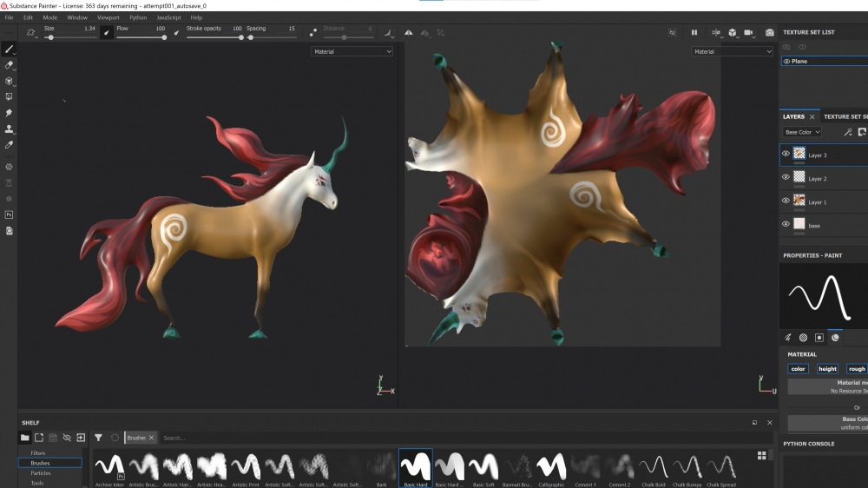
Task: Pick the Smudge tool
Action: click(x=9, y=113)
